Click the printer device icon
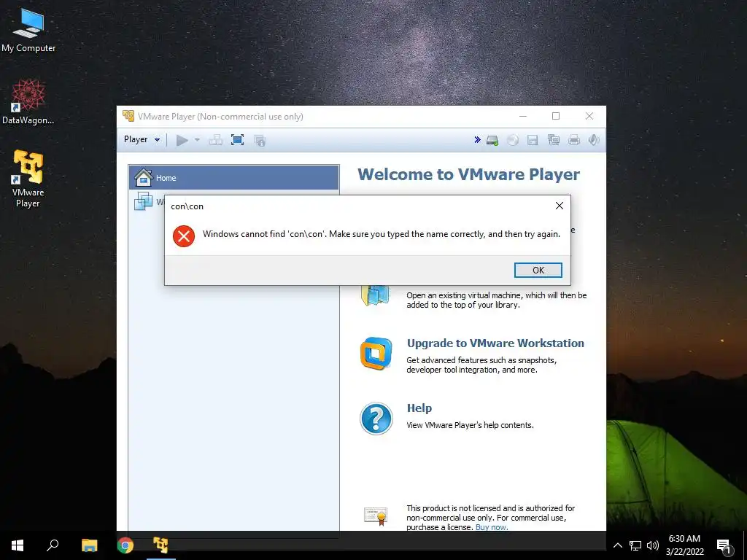Image resolution: width=747 pixels, height=560 pixels. click(x=574, y=140)
